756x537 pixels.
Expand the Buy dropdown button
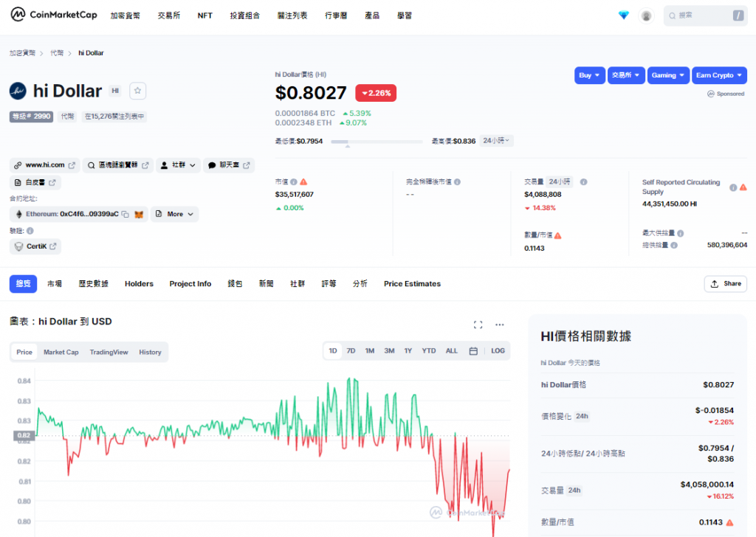[x=589, y=75]
